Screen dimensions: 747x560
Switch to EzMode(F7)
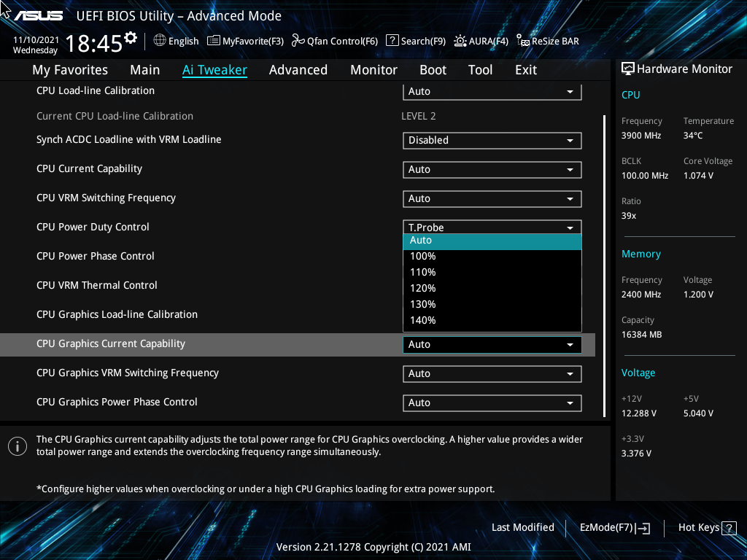(614, 528)
